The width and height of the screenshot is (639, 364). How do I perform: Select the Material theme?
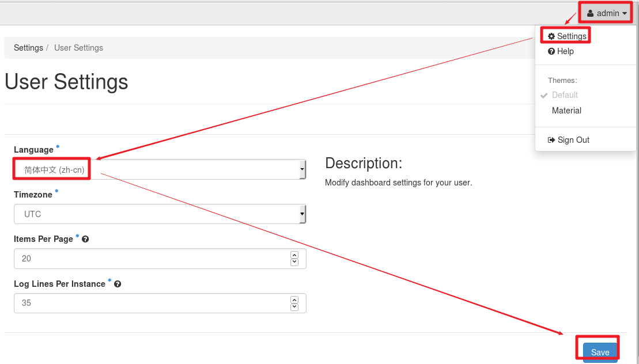click(x=566, y=111)
